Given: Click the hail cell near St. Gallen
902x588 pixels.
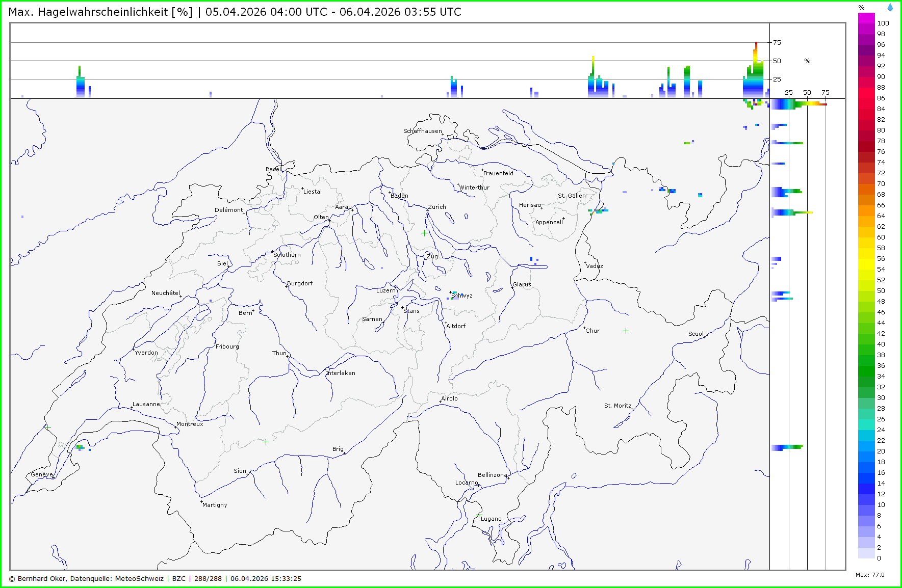Looking at the screenshot, I should coord(598,211).
